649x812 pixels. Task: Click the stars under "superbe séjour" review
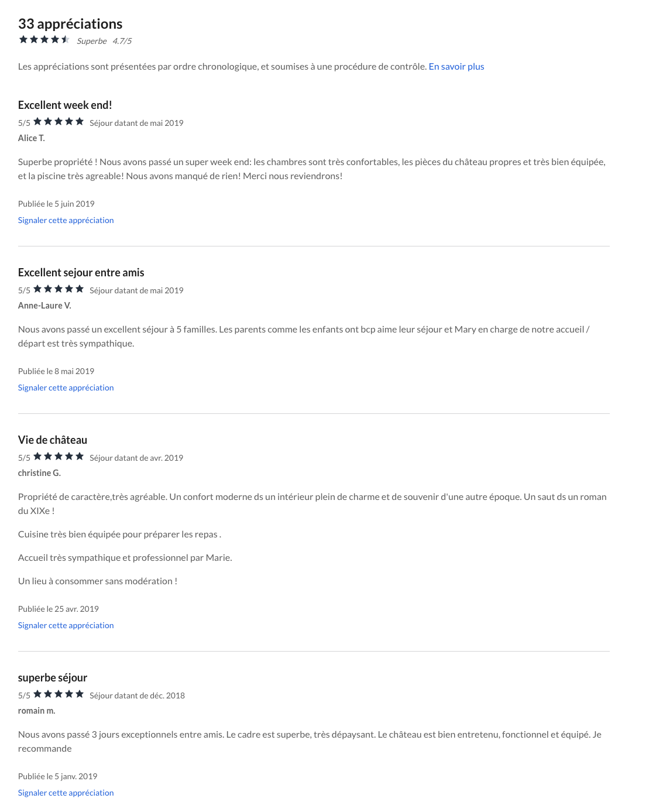tap(59, 694)
